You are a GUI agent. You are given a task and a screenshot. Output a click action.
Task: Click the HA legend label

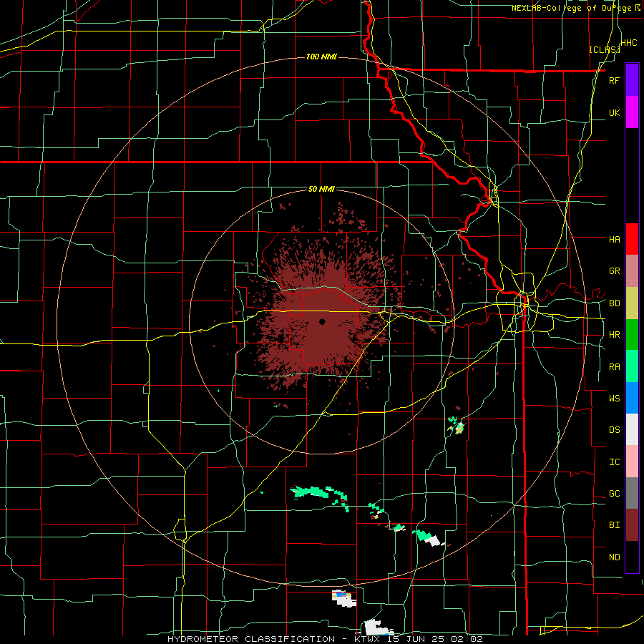(615, 240)
